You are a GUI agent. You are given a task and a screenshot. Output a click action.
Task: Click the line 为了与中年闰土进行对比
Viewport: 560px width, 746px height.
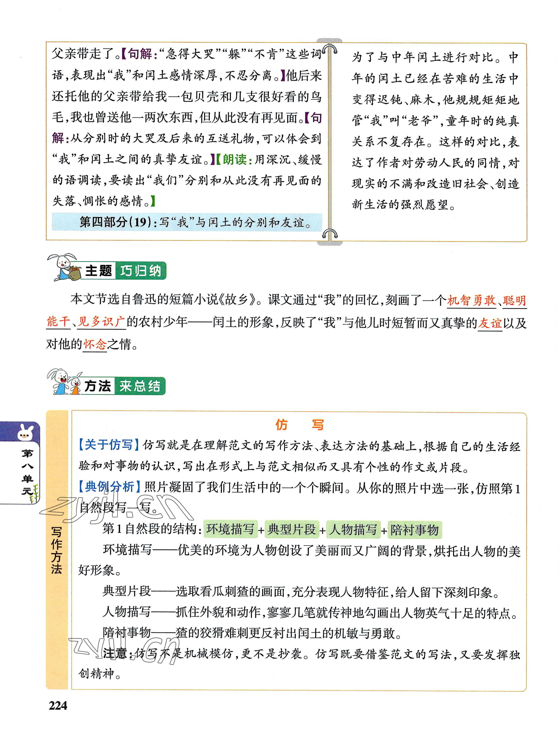pos(435,57)
